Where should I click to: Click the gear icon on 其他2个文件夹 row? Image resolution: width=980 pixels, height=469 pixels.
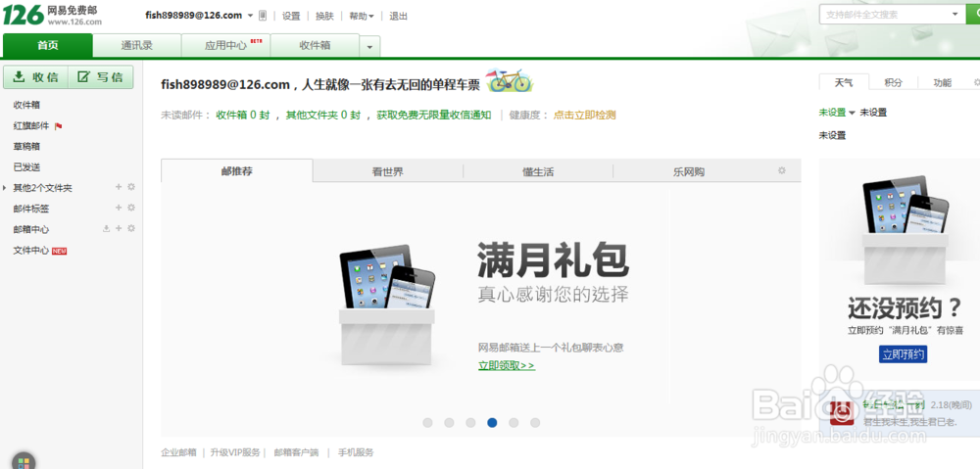131,187
